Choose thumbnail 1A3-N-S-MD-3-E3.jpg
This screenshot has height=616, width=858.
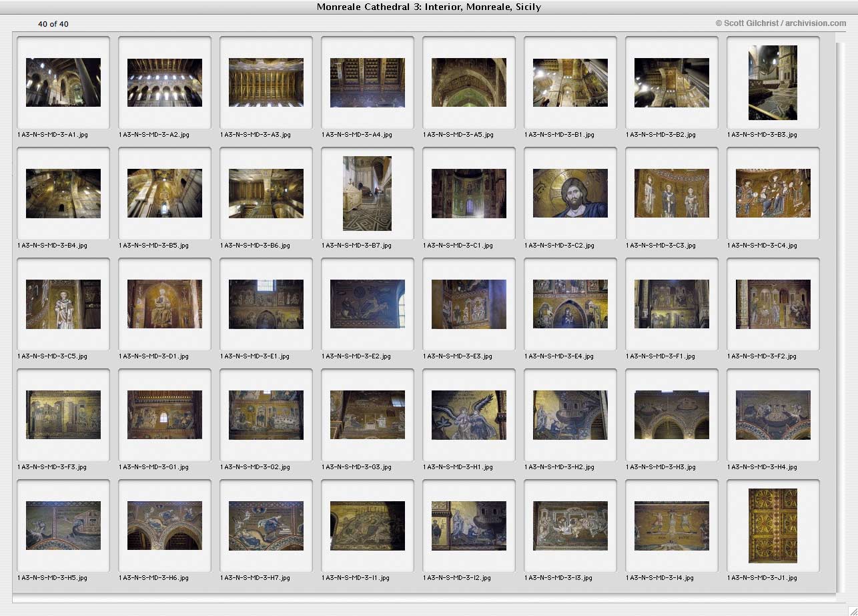click(x=469, y=304)
